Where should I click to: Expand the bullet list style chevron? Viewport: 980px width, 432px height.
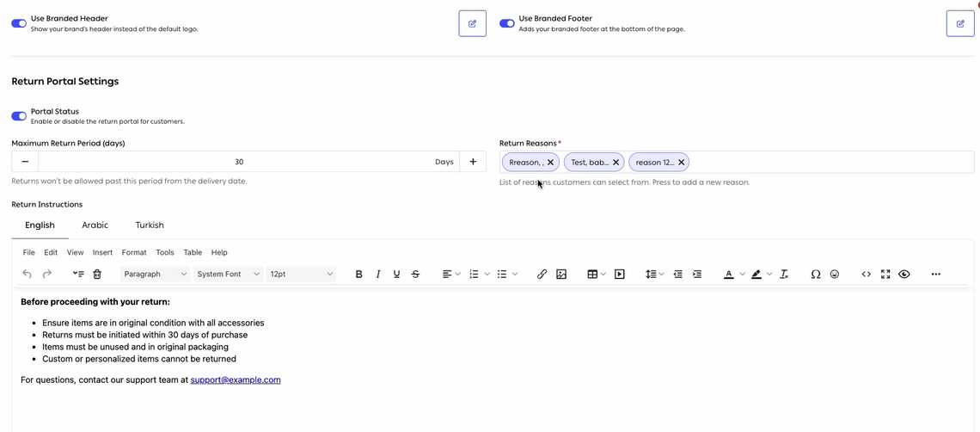pos(515,275)
